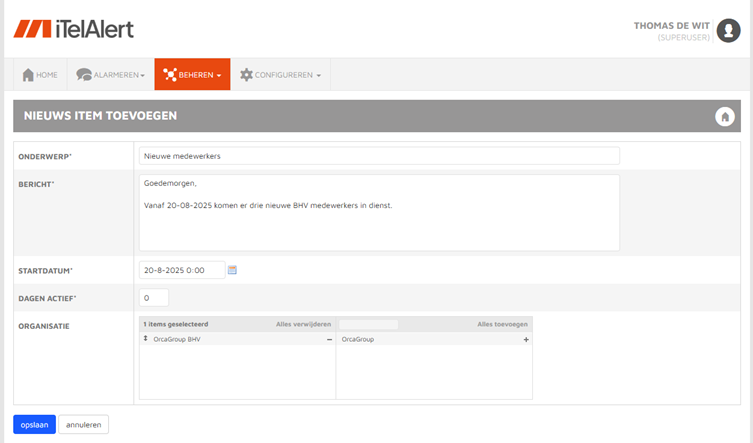Select the OrcaGroup available item
Viewport: 753px width, 443px height.
(x=434, y=339)
